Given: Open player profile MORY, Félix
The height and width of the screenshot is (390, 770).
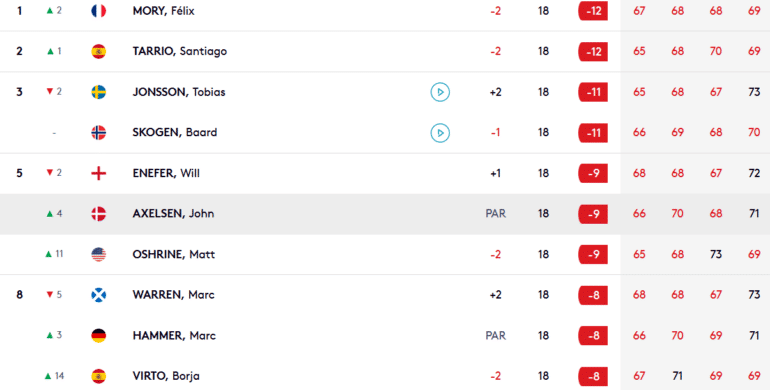Looking at the screenshot, I should 164,11.
